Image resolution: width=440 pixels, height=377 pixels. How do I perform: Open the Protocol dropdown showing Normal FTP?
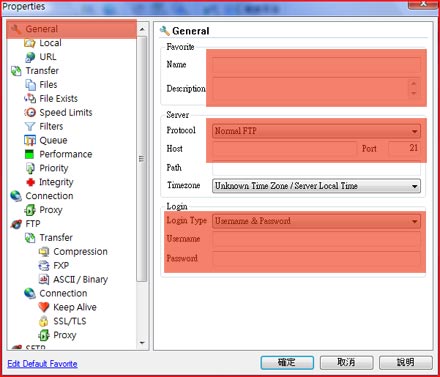316,131
